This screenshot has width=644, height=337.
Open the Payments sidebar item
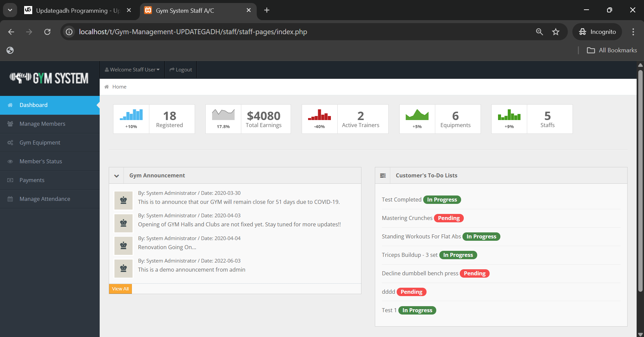pyautogui.click(x=50, y=180)
